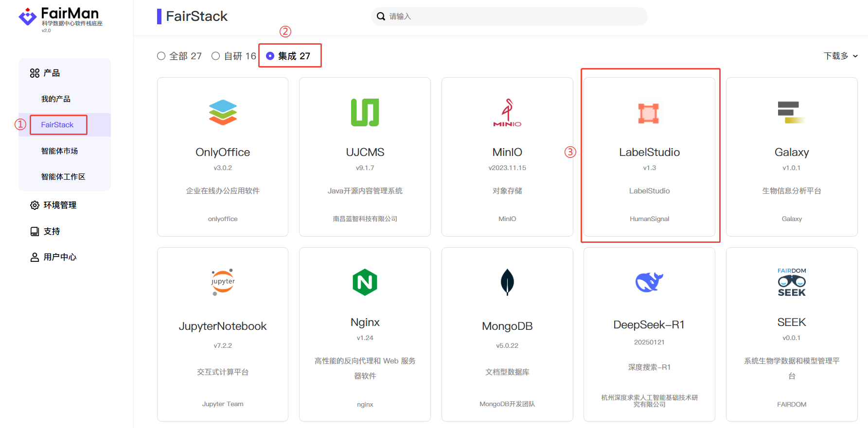Screen dimensions: 868x428
Task: Open the 我的产品 sidebar link
Action: (56, 99)
